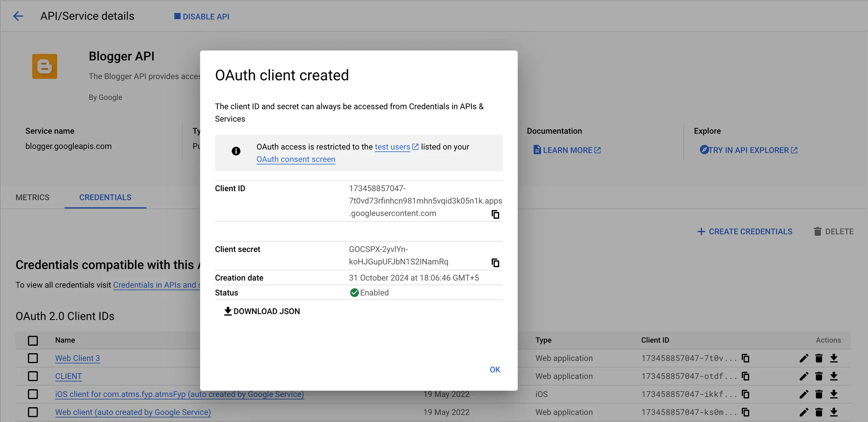Viewport: 868px width, 422px height.
Task: Edit the auto created Web client row
Action: point(804,412)
